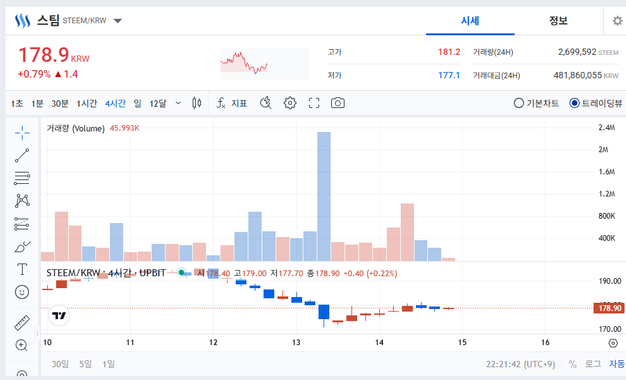The height and width of the screenshot is (380, 626).
Task: Set the chart range to 30일
Action: 60,364
